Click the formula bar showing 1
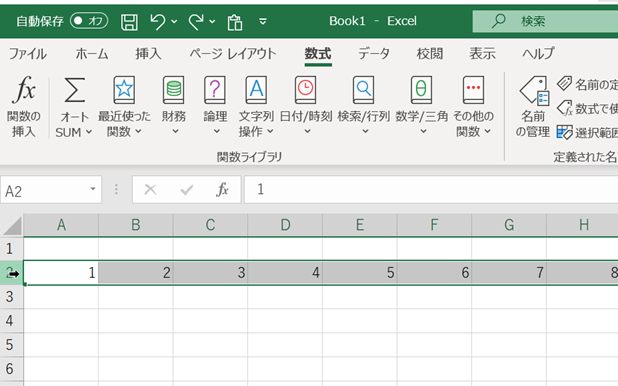The image size is (618, 386). point(431,190)
